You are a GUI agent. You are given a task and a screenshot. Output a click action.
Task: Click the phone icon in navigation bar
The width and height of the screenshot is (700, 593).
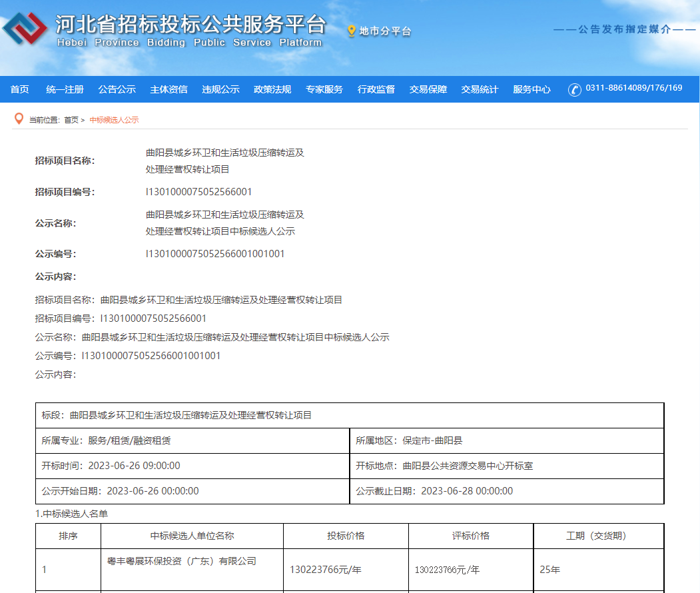click(x=574, y=89)
